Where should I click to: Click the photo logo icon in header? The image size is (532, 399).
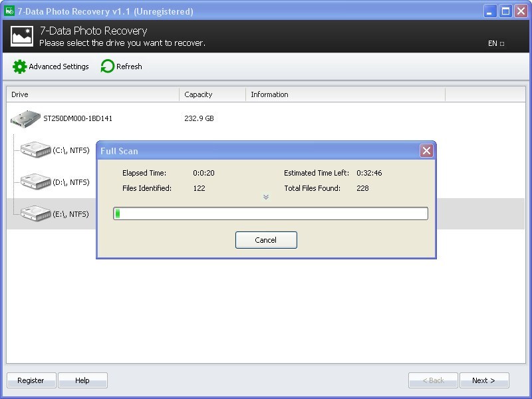pyautogui.click(x=22, y=36)
